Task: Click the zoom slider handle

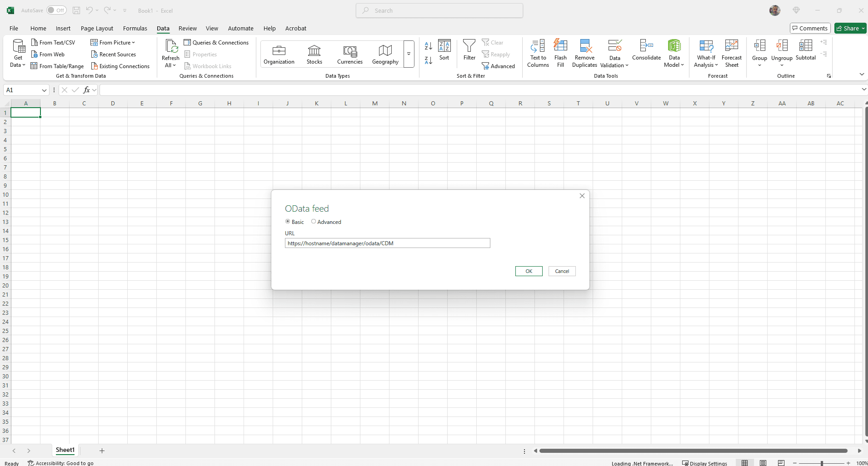Action: pos(822,463)
